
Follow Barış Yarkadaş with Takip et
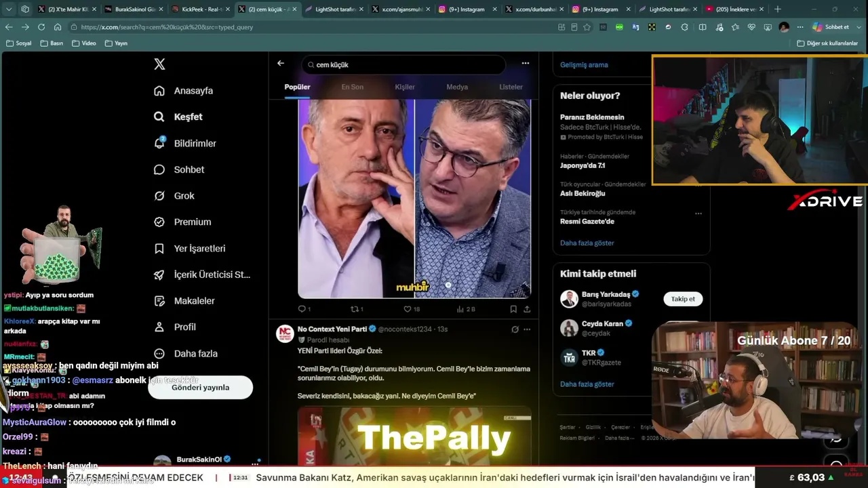pos(683,299)
